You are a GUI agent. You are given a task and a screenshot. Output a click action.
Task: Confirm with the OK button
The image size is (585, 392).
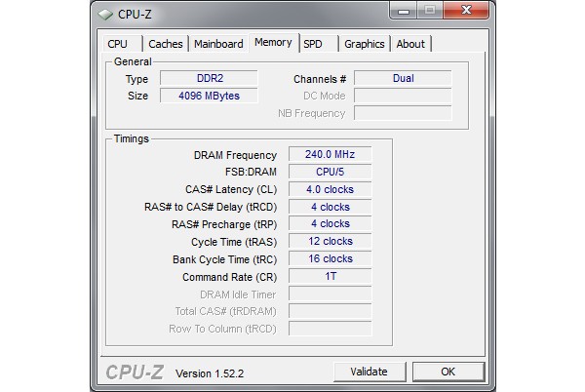pos(448,372)
